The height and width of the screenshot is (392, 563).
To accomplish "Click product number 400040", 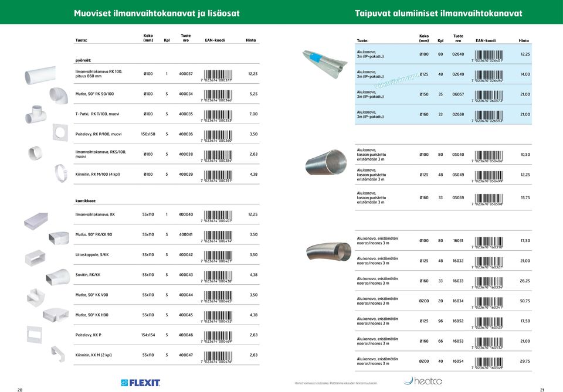I will (x=186, y=214).
